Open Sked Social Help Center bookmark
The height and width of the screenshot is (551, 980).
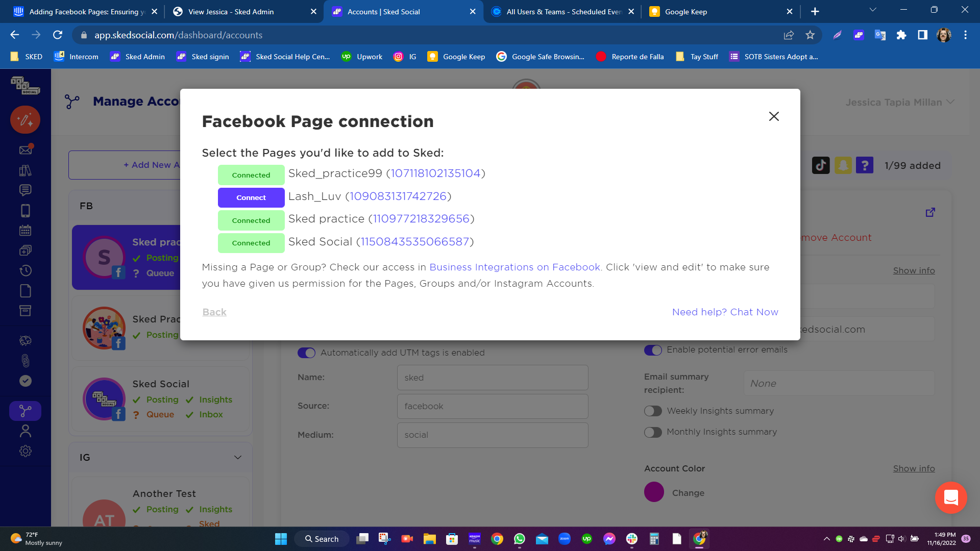click(x=285, y=57)
